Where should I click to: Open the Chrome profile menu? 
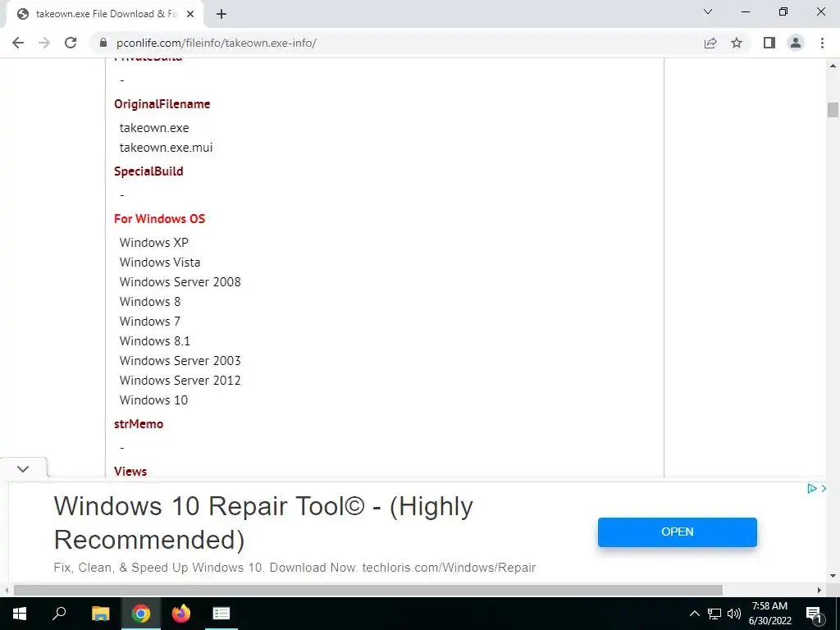796,43
